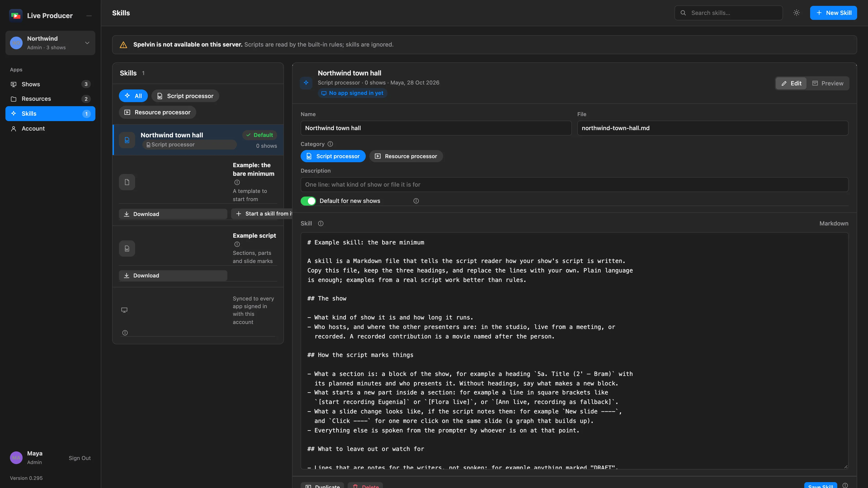This screenshot has width=868, height=488.
Task: Click the Name field Northwind town hall
Action: (436, 128)
